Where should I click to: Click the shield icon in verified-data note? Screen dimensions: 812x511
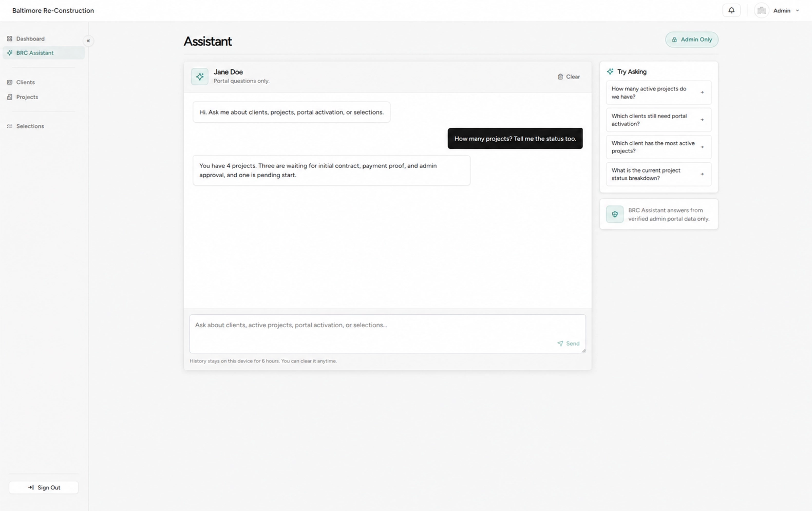click(615, 215)
